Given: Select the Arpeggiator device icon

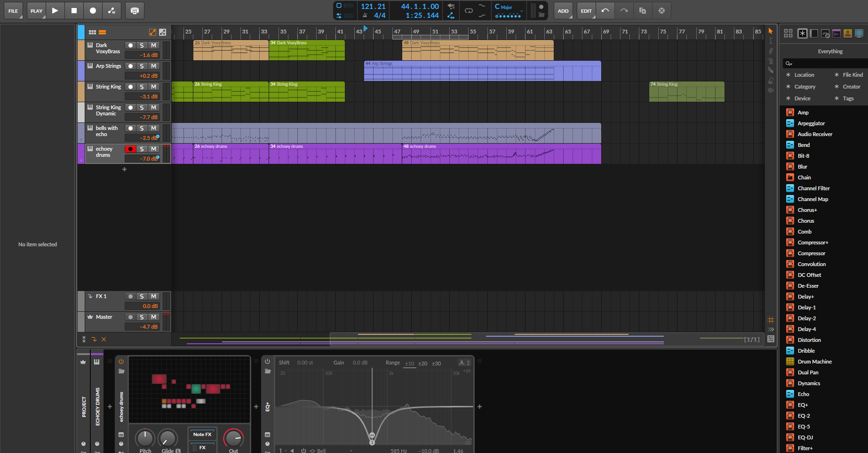Looking at the screenshot, I should pos(790,123).
